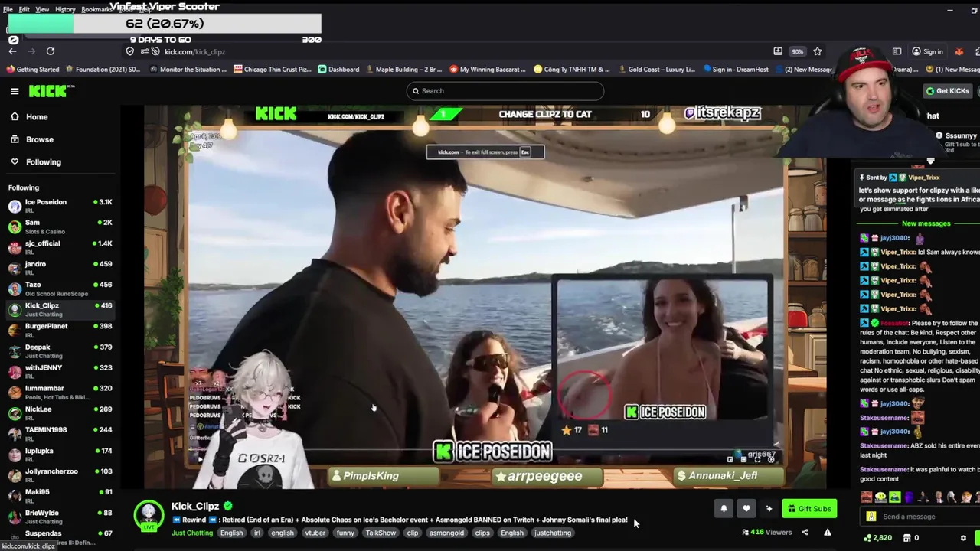Open the History menu
Screen dimensions: 980x551
point(65,10)
